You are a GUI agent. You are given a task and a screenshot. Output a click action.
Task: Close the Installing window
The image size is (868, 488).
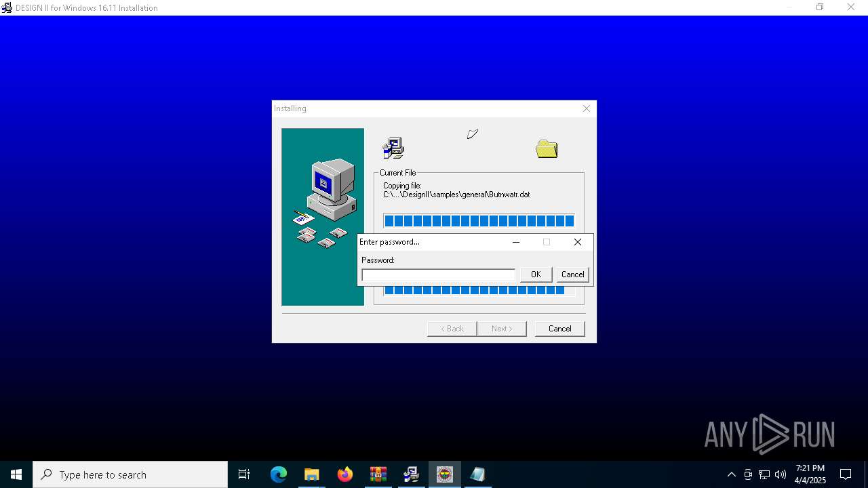click(x=587, y=108)
